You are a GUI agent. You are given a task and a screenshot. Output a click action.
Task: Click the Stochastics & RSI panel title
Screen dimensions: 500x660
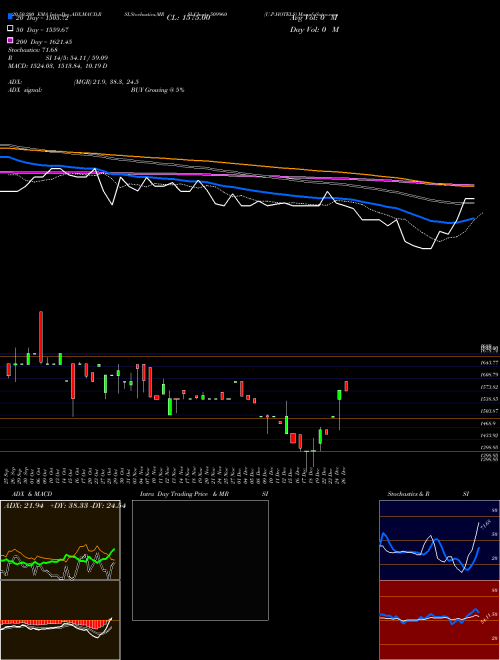coord(428,494)
